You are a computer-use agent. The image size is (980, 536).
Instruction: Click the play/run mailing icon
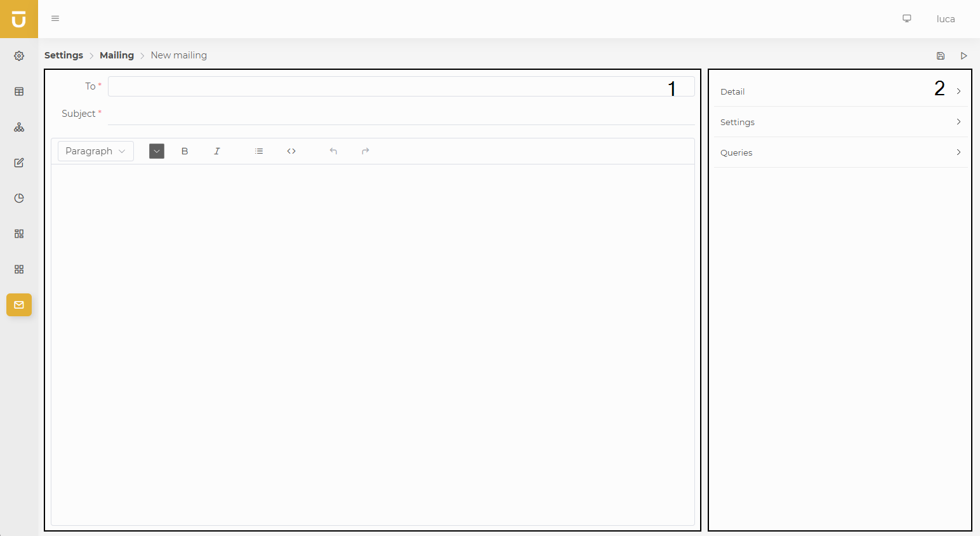pyautogui.click(x=963, y=56)
